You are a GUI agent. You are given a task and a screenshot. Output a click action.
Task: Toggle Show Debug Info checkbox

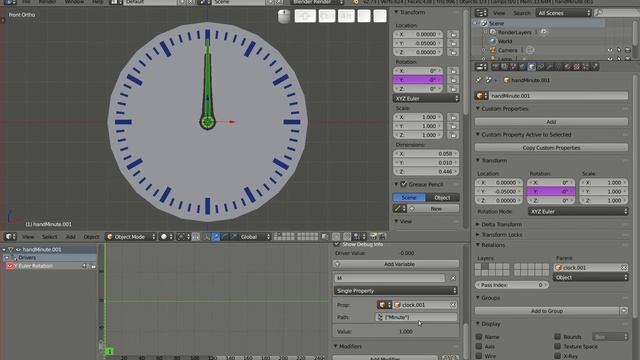coord(337,244)
